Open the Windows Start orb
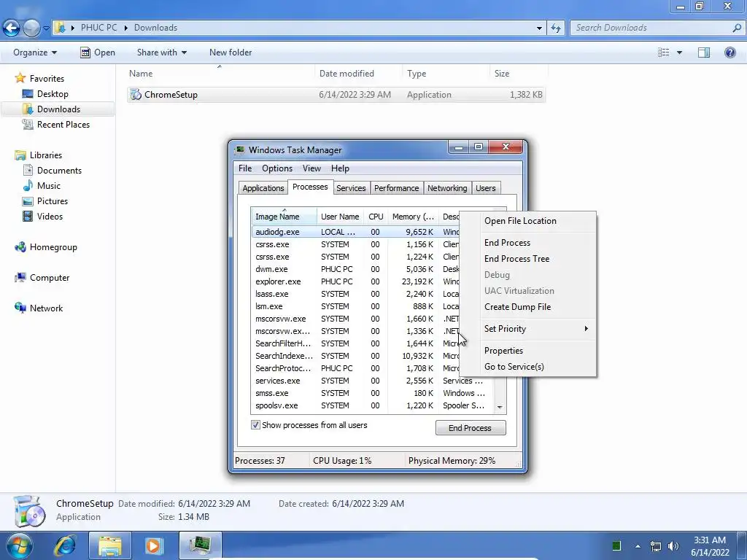747x560 pixels. [x=18, y=546]
